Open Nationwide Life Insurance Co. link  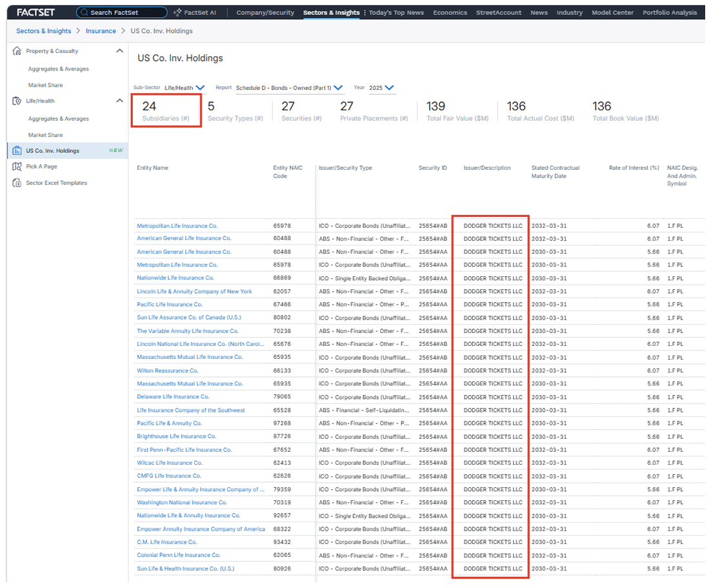175,278
